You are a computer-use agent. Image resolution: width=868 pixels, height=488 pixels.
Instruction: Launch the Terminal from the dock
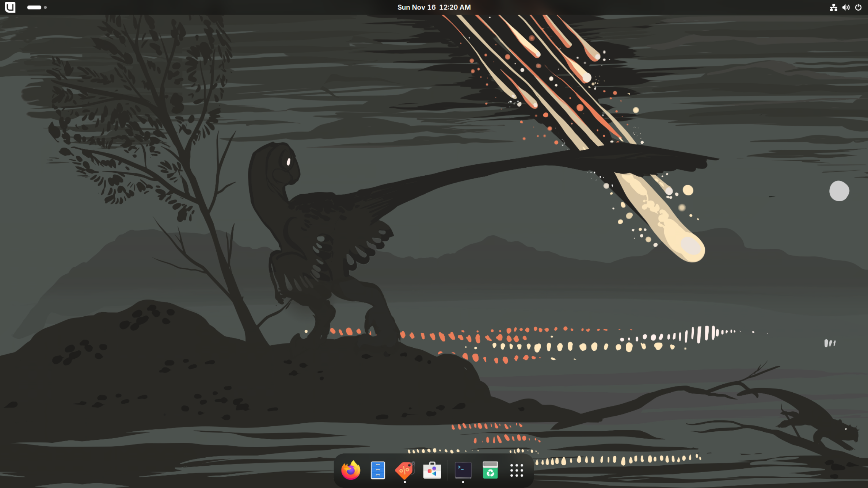pyautogui.click(x=463, y=470)
